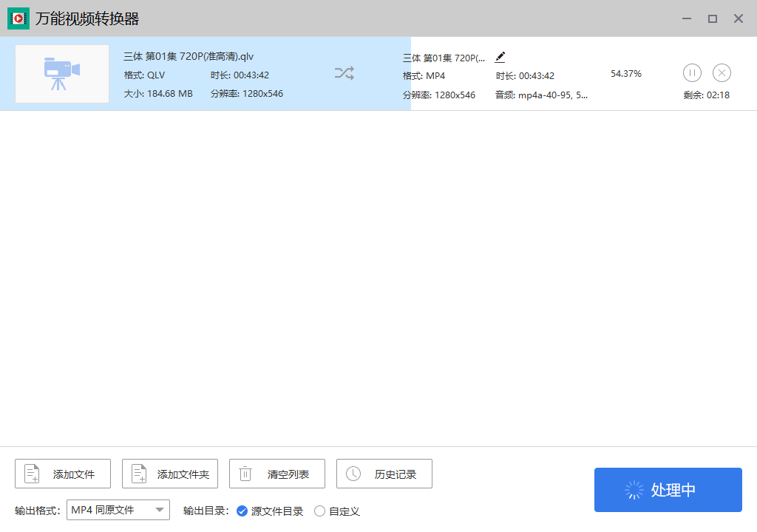757x532 pixels.
Task: Click the dropdown arrow of output format
Action: coord(159,510)
